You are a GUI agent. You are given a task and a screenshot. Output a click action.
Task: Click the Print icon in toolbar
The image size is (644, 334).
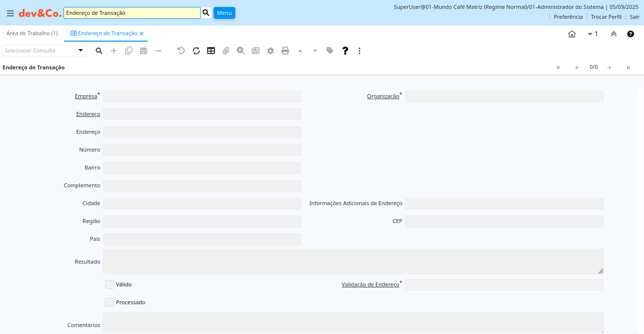point(285,51)
